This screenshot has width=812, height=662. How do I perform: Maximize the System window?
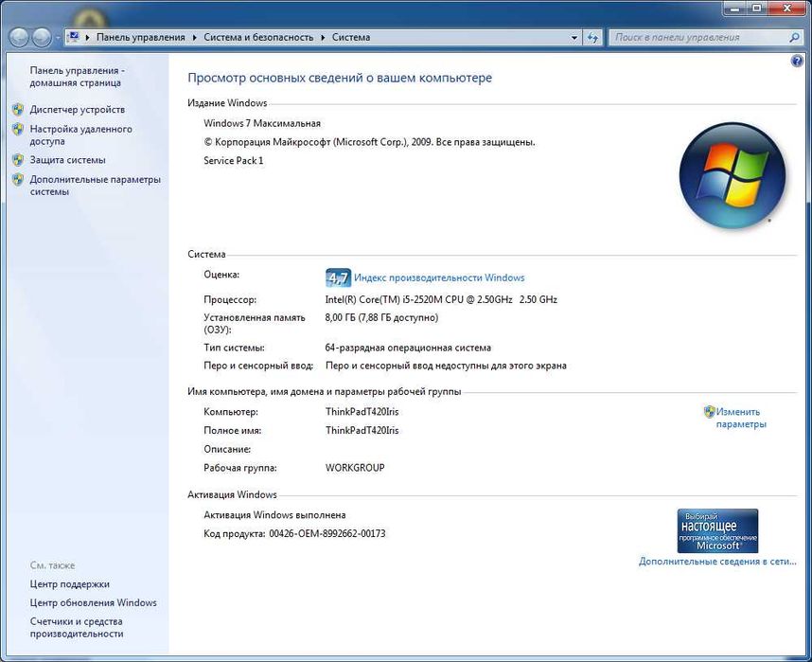756,9
